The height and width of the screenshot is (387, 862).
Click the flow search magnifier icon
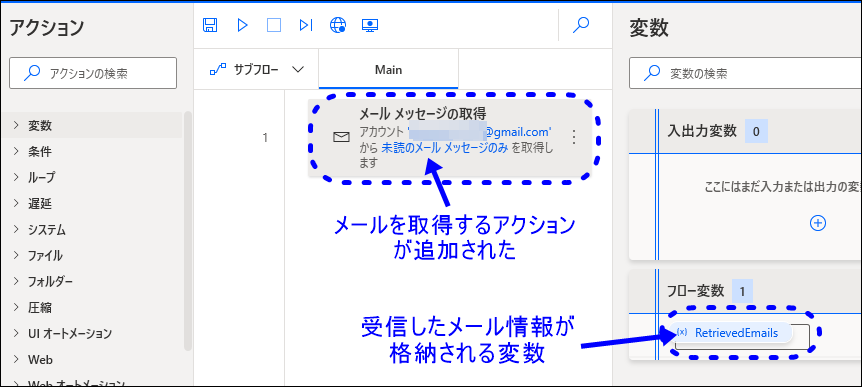pos(581,25)
